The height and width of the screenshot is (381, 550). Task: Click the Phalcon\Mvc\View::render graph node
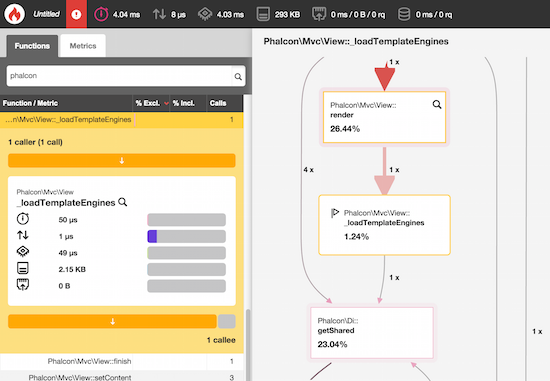(384, 117)
